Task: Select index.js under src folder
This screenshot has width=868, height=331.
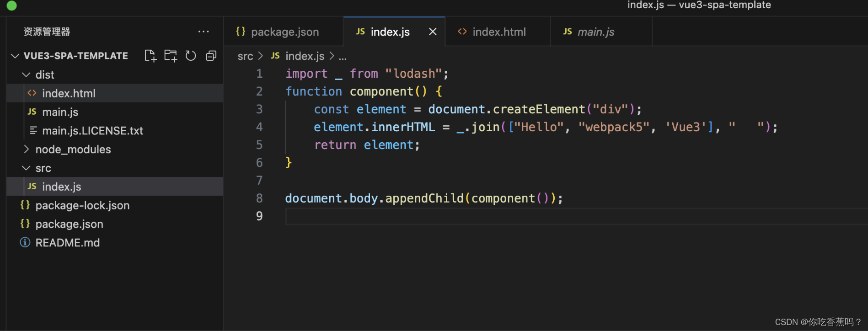Action: [x=115, y=187]
